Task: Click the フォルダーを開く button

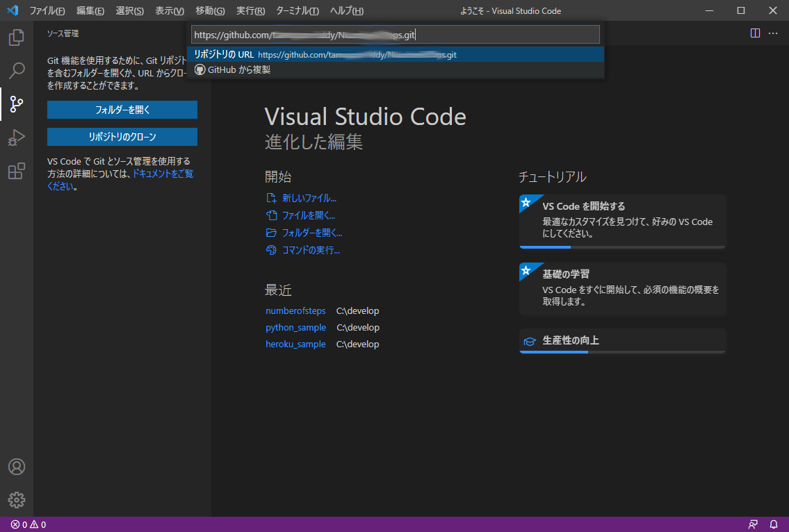Action: point(122,110)
